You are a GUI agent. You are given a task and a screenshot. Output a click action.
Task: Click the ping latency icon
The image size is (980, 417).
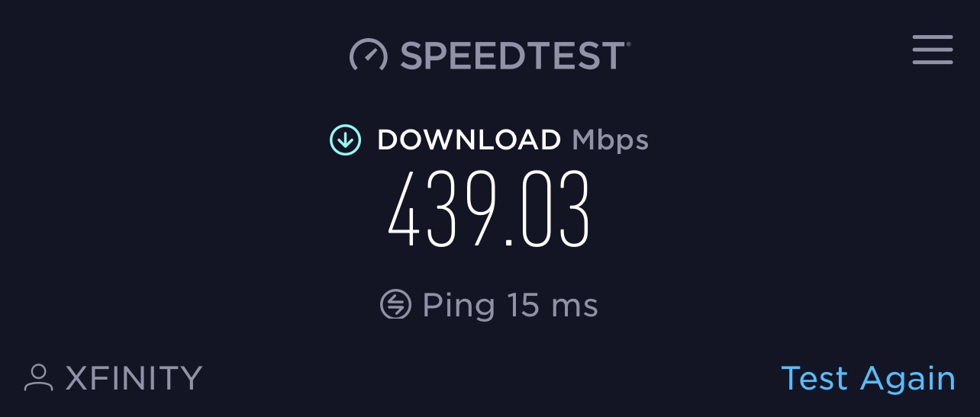click(395, 304)
